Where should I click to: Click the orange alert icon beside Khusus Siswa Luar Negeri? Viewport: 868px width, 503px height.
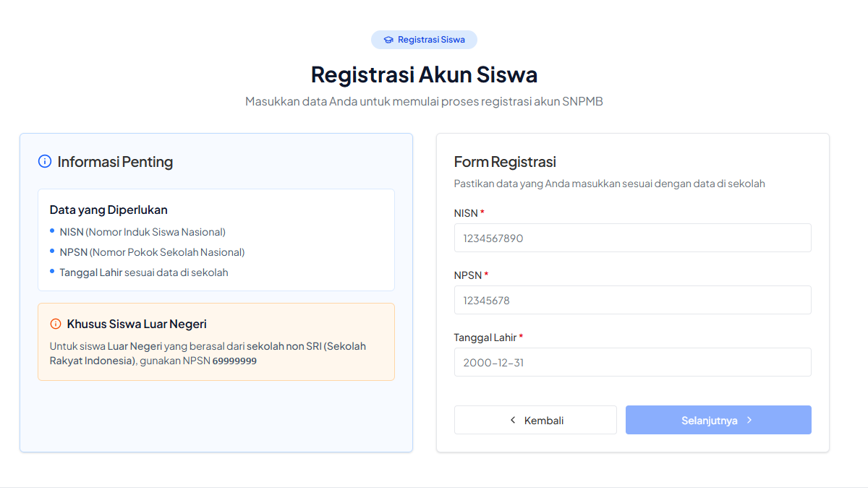pos(56,324)
